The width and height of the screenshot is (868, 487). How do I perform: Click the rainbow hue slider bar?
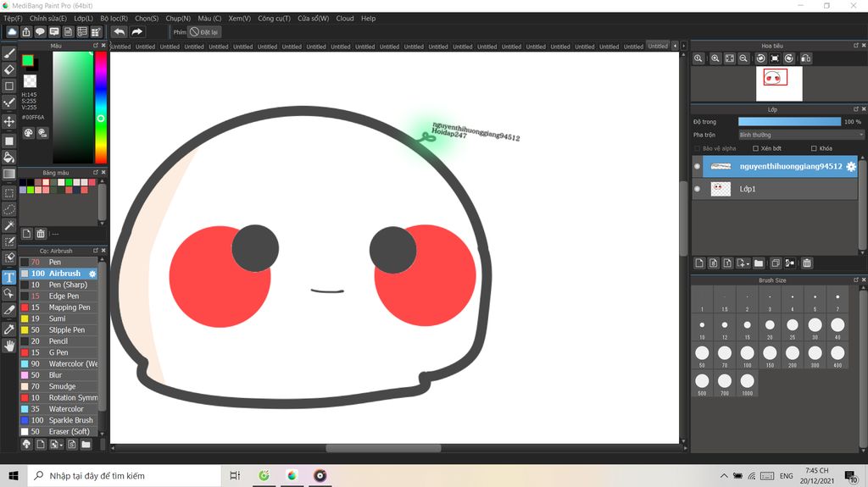101,108
